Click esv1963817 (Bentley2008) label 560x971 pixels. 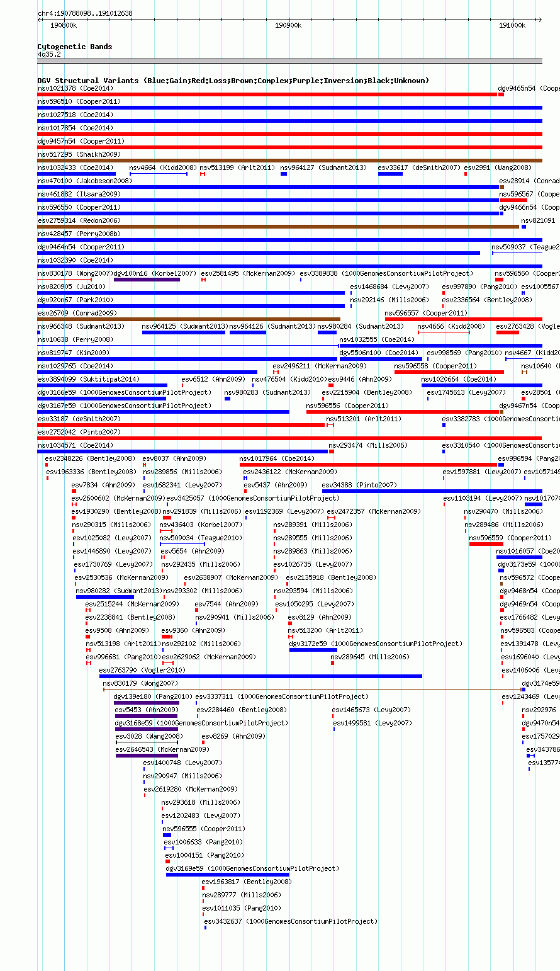point(247,882)
